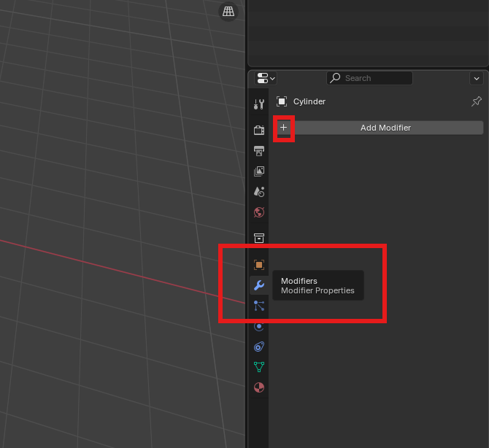
Task: Select the Modifiers wrench tab
Action: [259, 285]
